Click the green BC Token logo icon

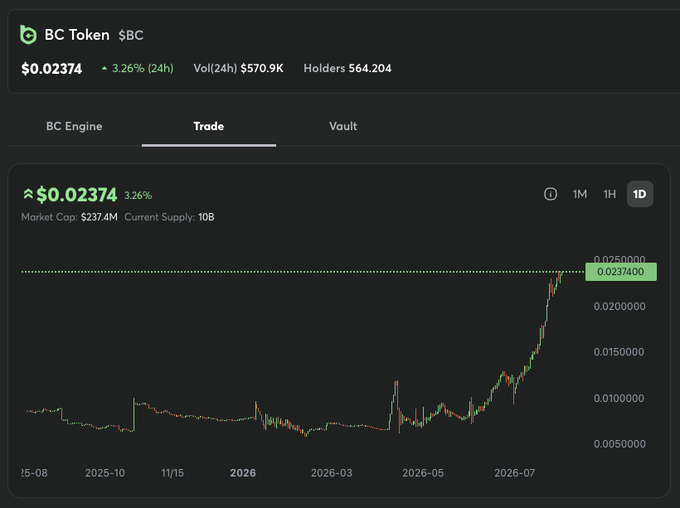pyautogui.click(x=28, y=35)
